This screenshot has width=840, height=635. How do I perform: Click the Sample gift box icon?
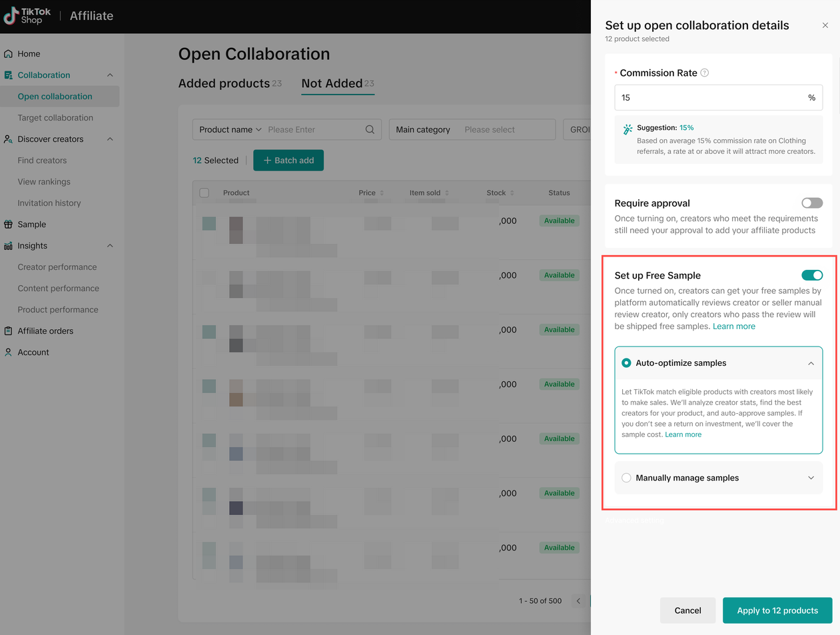pos(9,225)
